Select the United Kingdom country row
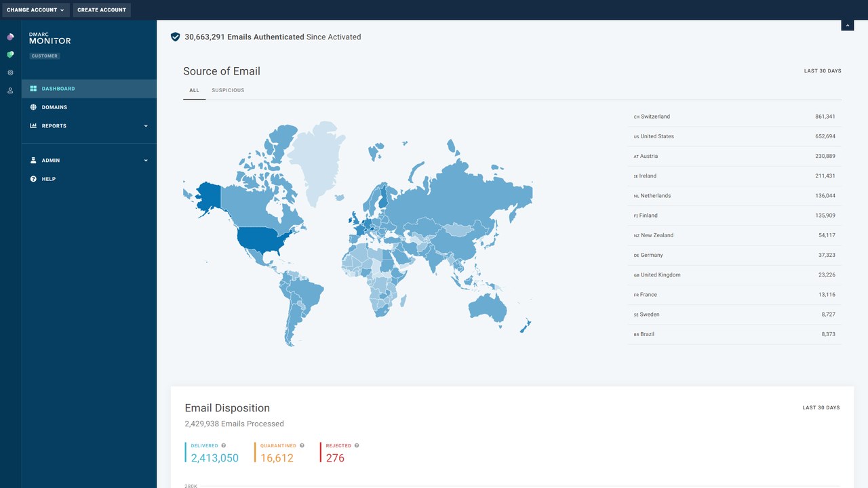The image size is (868, 488). click(x=734, y=274)
